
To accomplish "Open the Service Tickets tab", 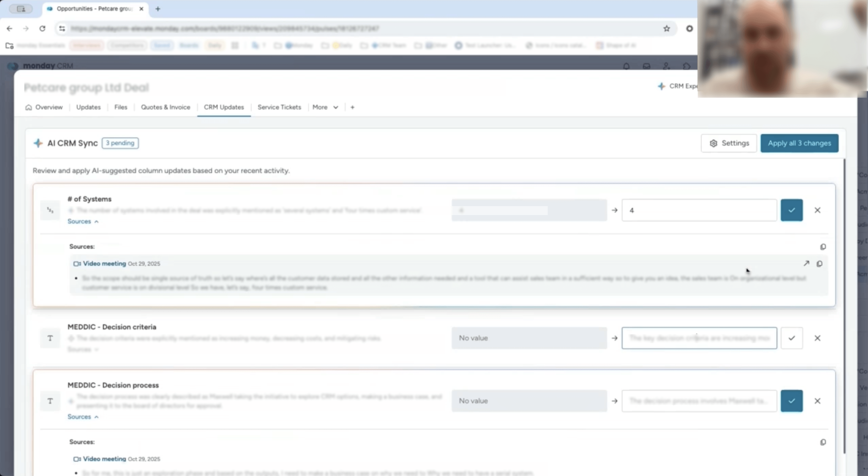I will [x=279, y=107].
